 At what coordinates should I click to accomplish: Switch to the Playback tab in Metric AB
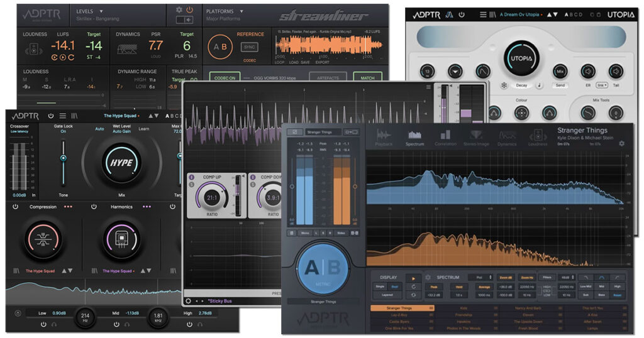[384, 139]
